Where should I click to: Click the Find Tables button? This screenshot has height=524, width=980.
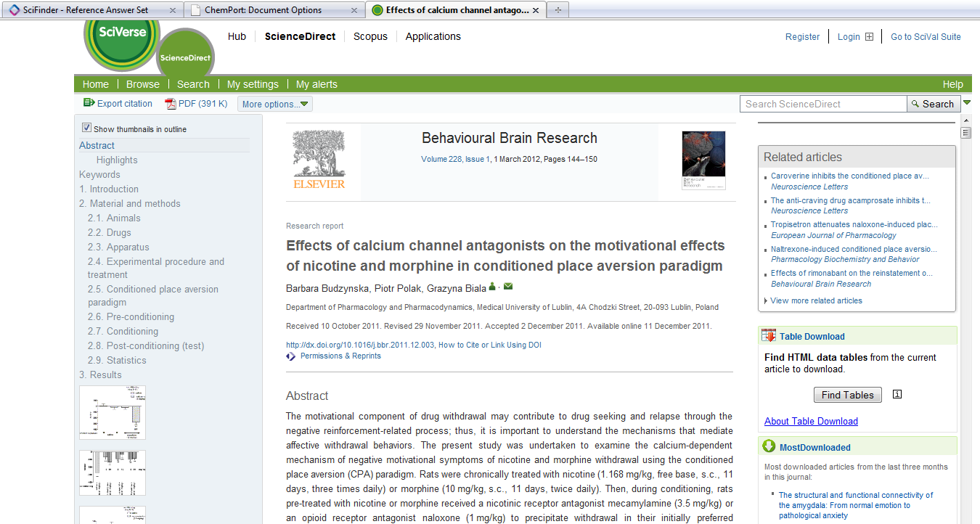(848, 395)
